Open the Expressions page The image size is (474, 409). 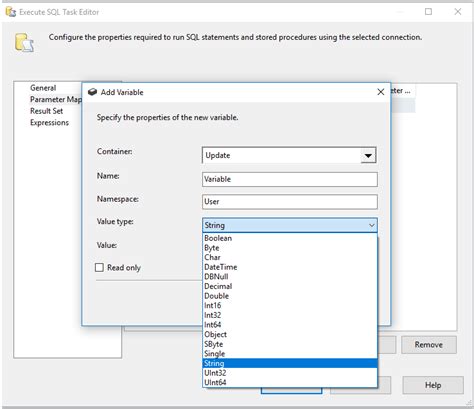(49, 123)
